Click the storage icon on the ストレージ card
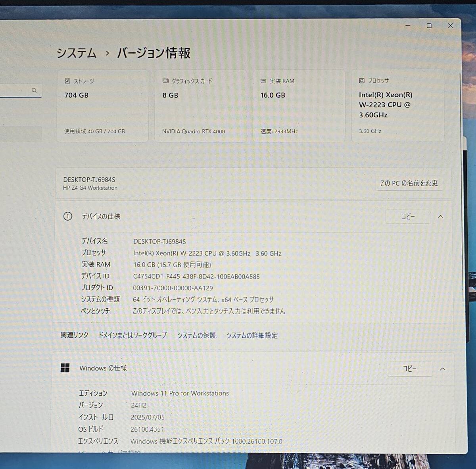The height and width of the screenshot is (469, 476). [67, 81]
